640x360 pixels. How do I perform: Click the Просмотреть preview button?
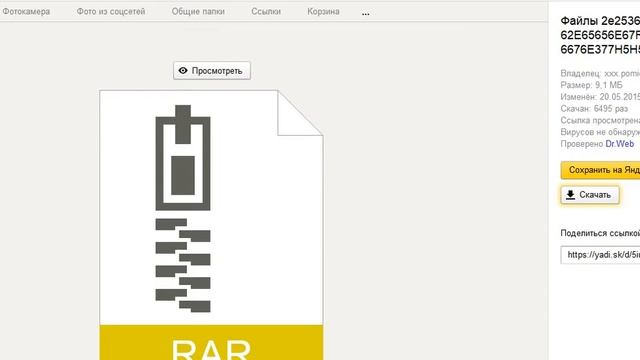click(x=212, y=71)
